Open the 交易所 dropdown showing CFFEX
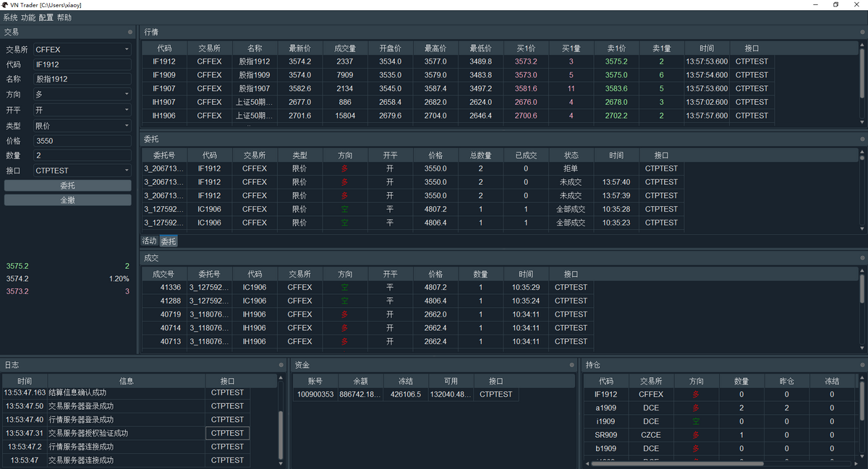The height and width of the screenshot is (469, 868). [x=82, y=50]
